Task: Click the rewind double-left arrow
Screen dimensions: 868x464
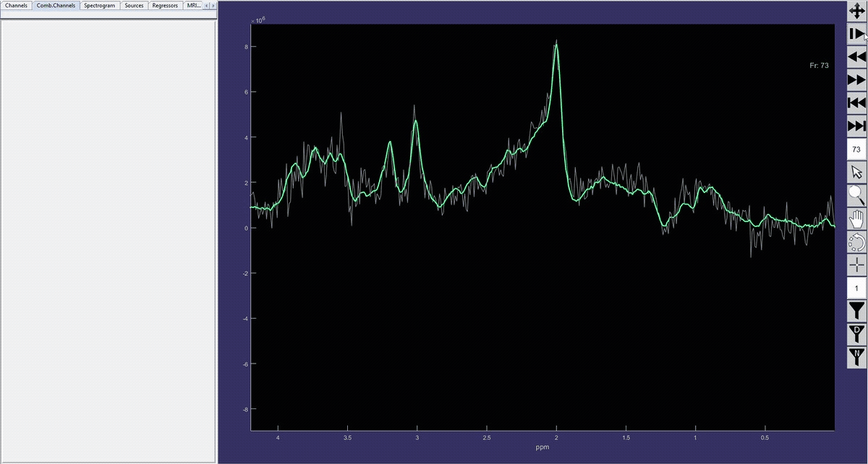Action: pyautogui.click(x=856, y=57)
